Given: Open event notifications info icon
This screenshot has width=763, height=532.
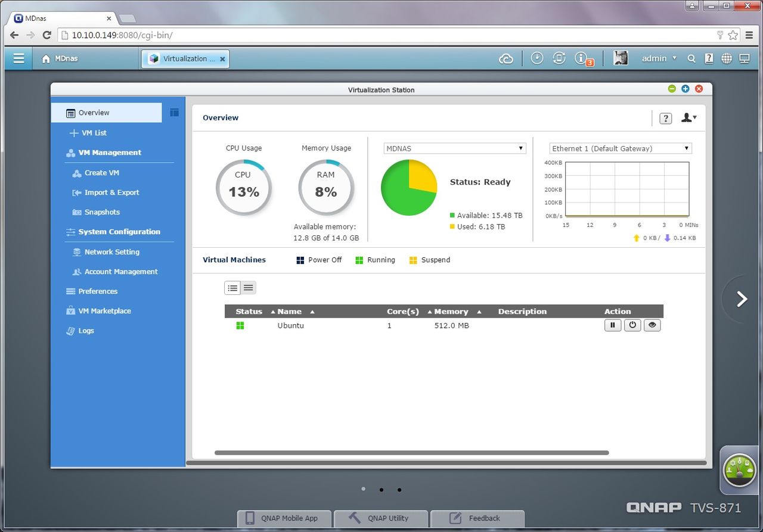Looking at the screenshot, I should point(582,58).
